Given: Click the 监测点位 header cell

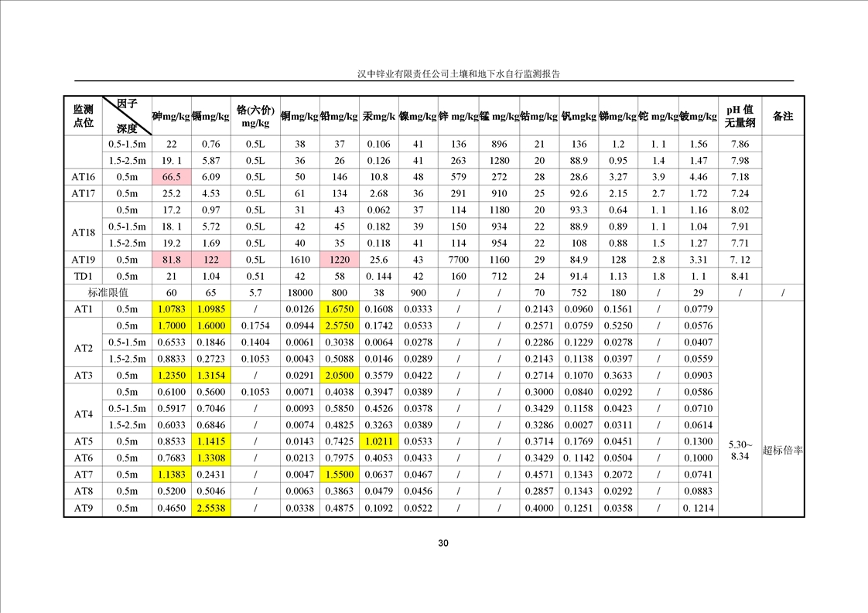Looking at the screenshot, I should (83, 116).
